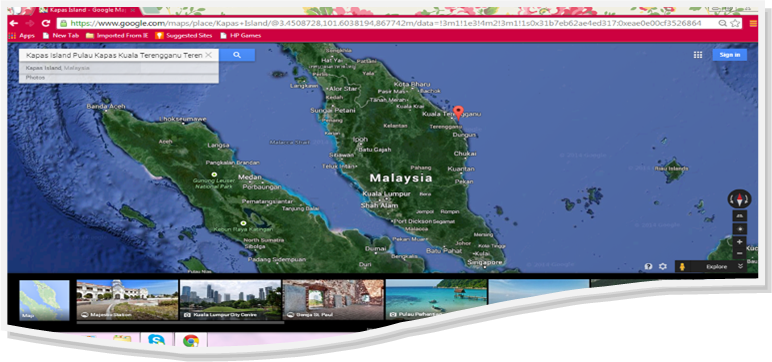772x362 pixels.
Task: Collapse the Explore panel with double chevron
Action: tap(740, 266)
